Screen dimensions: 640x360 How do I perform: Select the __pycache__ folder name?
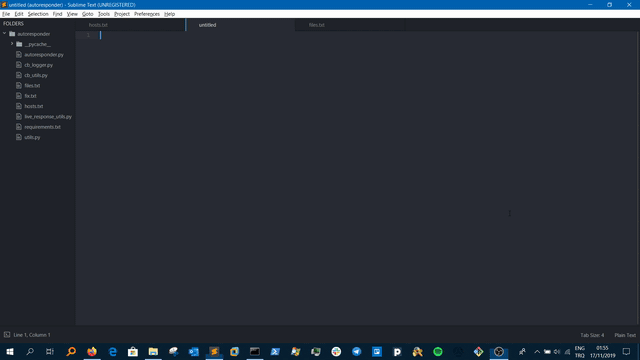pos(37,44)
